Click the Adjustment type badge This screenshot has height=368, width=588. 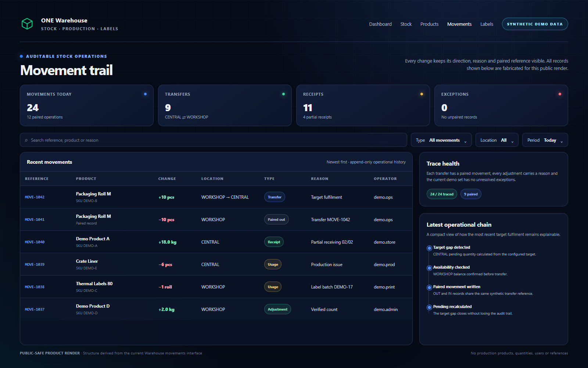pos(277,309)
